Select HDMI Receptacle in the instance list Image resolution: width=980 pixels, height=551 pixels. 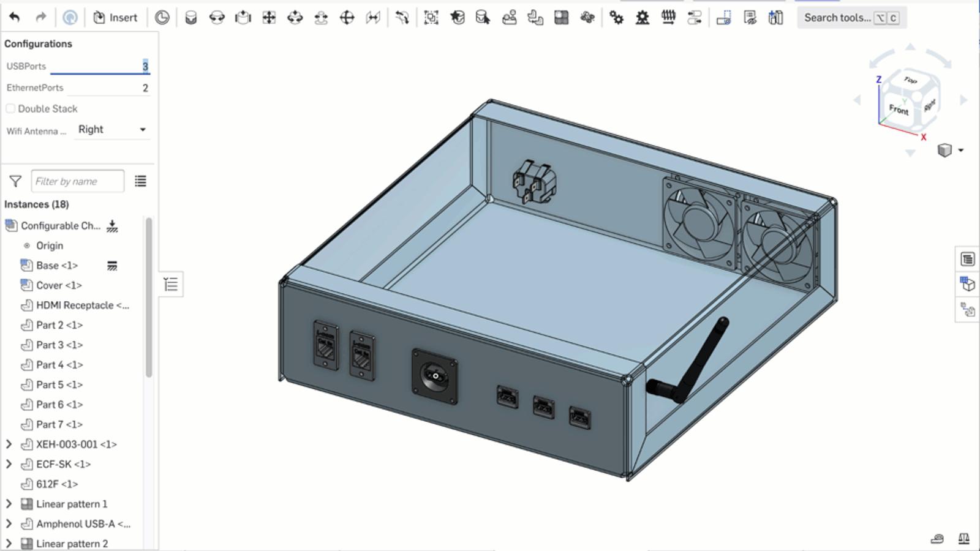(82, 305)
